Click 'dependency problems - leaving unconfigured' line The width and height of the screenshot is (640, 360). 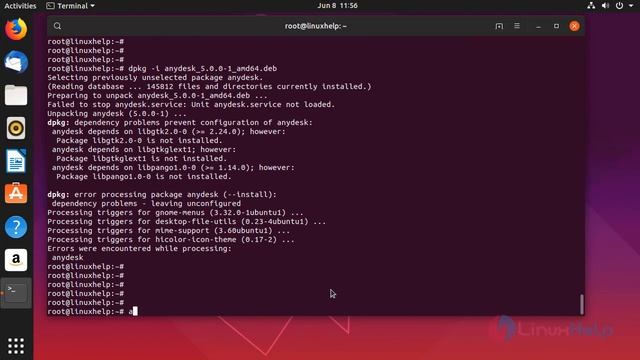point(146,203)
